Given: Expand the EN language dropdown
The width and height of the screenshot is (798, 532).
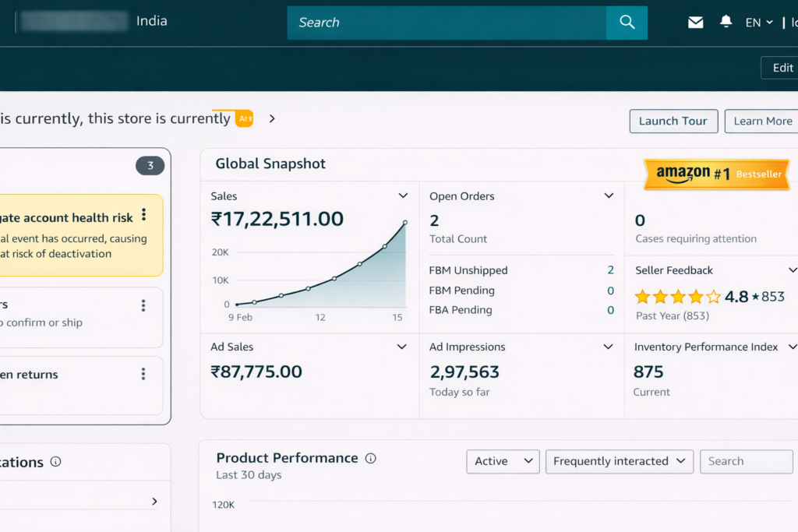Looking at the screenshot, I should [x=758, y=23].
